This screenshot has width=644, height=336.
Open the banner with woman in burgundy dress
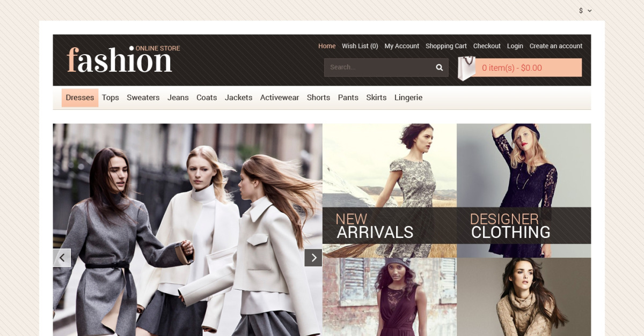[390, 297]
